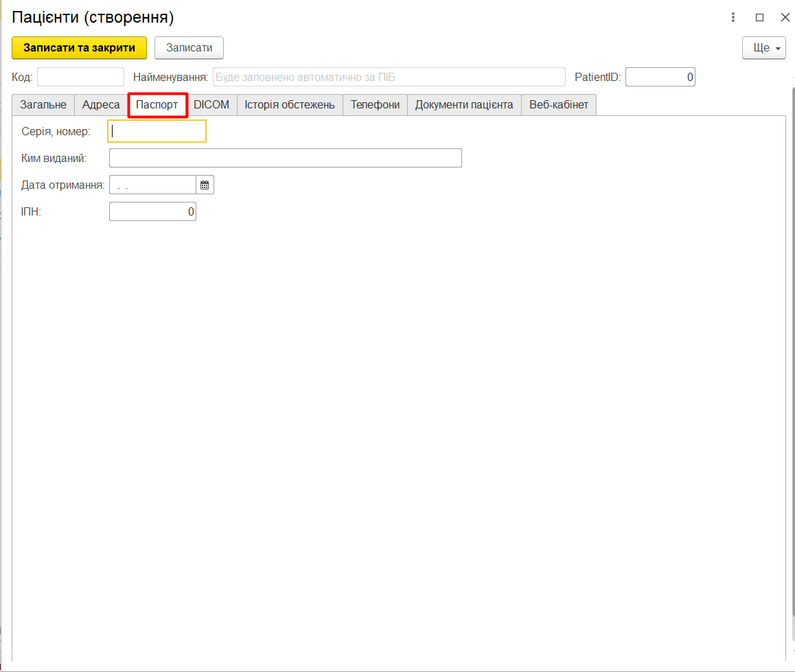Focus the Серія, номер input field

pos(157,131)
